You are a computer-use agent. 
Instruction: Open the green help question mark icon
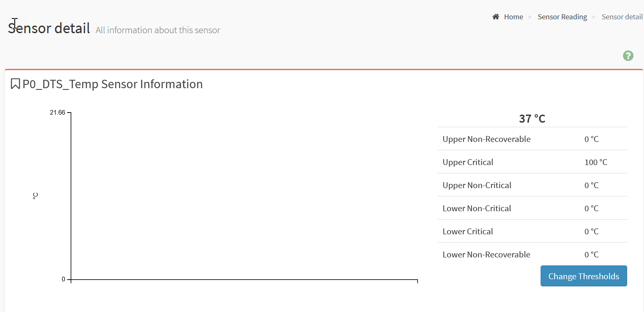click(x=628, y=55)
